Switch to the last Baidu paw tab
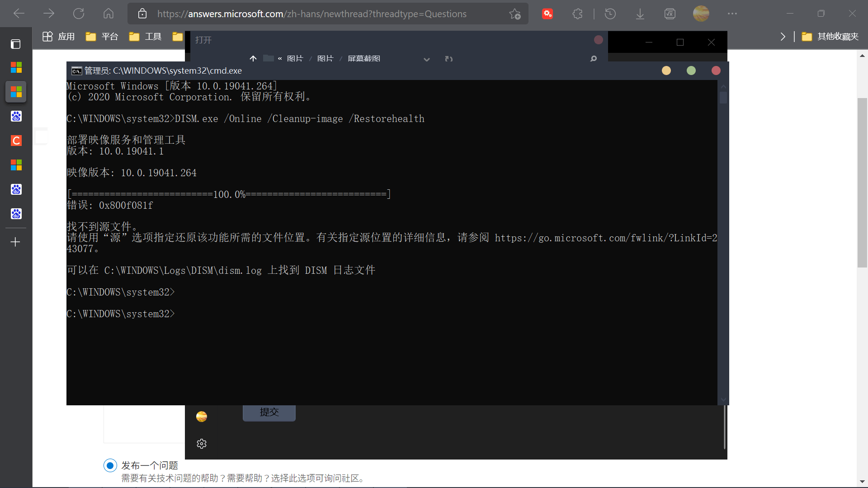The height and width of the screenshot is (488, 868). pos(16,214)
